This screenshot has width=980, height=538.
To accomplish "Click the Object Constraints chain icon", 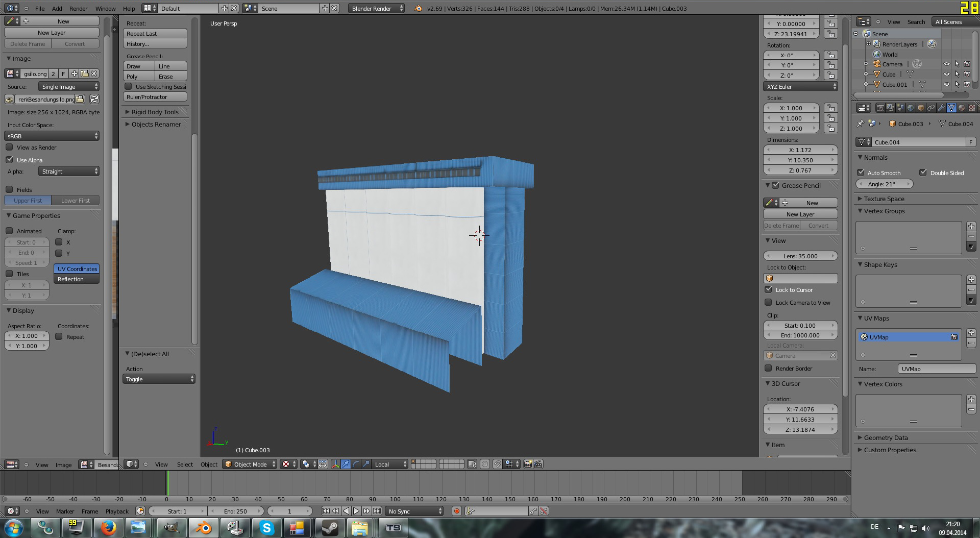I will (x=931, y=108).
